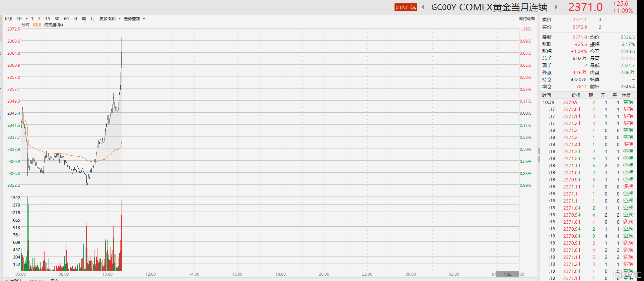Select the 60 minute period
The image size is (644, 281).
[x=66, y=19]
